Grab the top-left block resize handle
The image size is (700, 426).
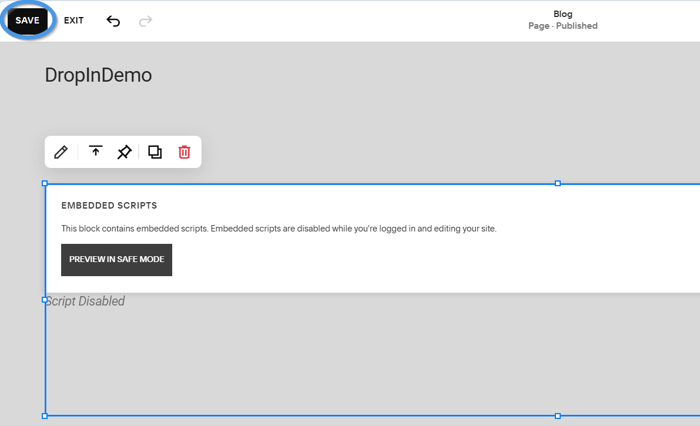[x=45, y=183]
